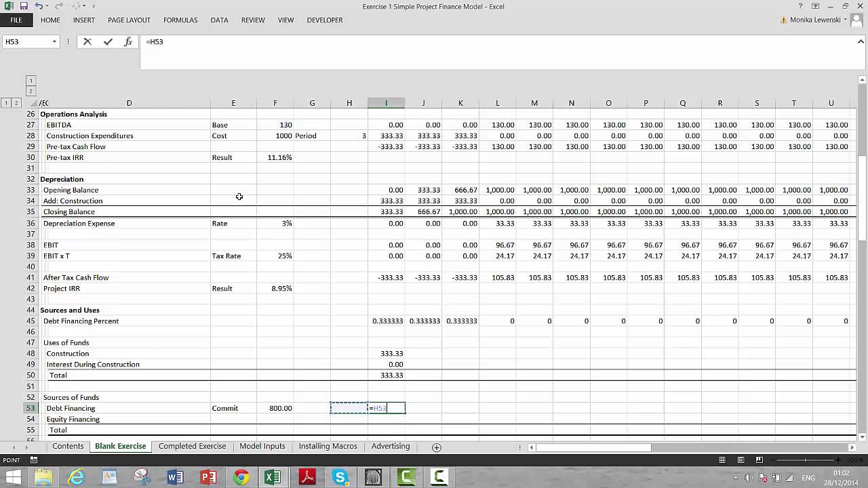Cancel the formula entry with X
Screen dimensions: 868x488
87,41
